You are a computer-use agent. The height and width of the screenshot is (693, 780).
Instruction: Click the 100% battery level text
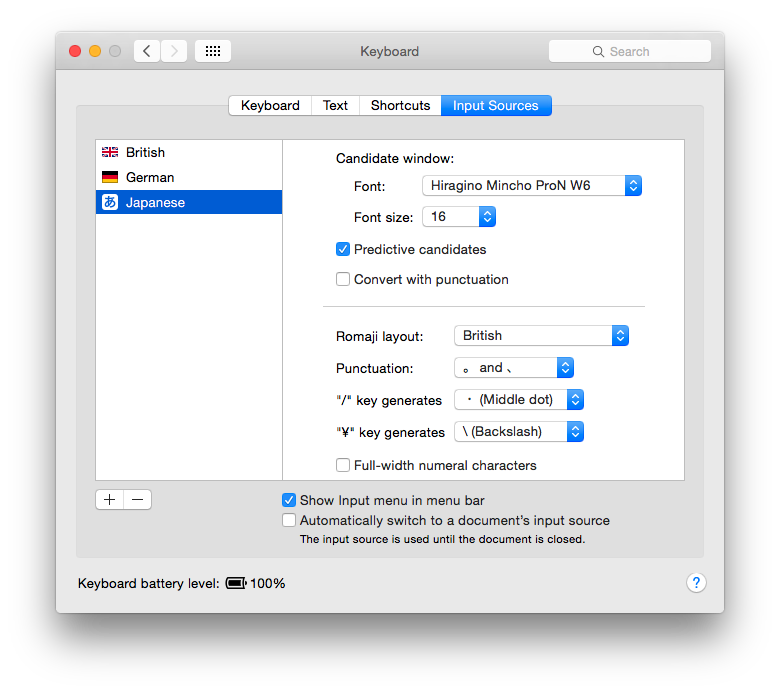click(x=268, y=583)
